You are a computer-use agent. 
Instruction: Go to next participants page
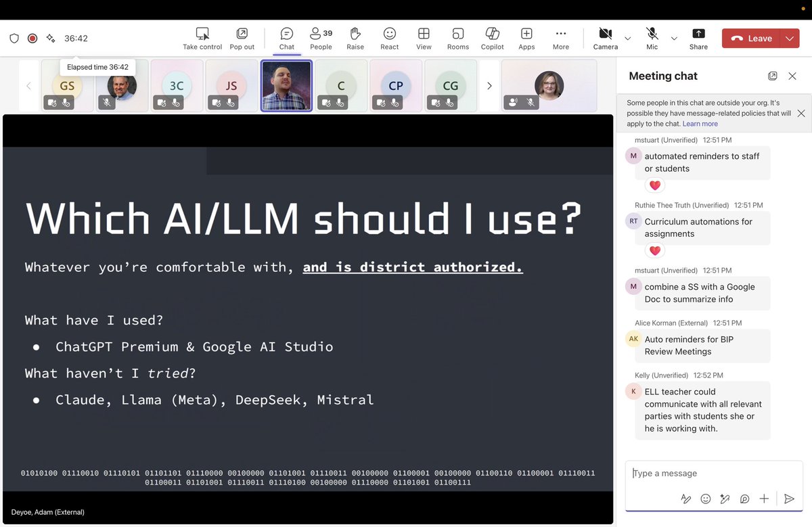coord(489,86)
